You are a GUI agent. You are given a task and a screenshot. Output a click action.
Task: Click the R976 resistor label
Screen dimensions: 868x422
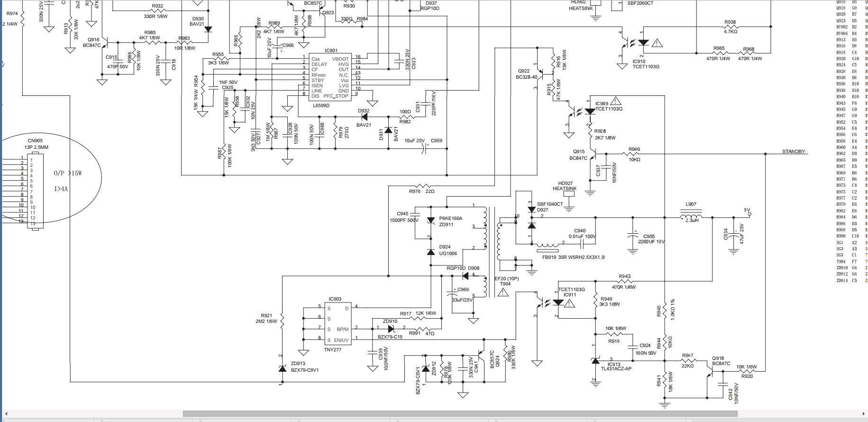click(x=415, y=192)
